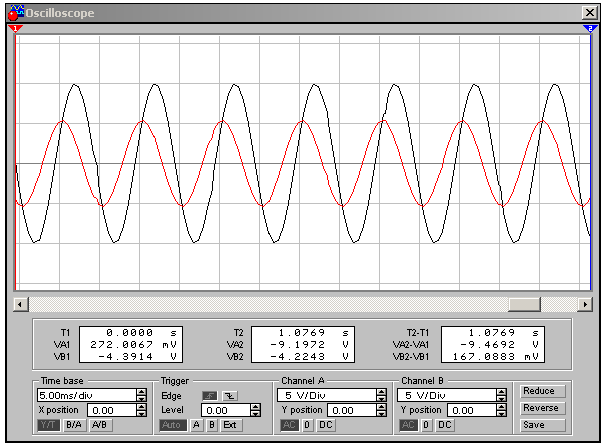Set trigger source to channel A
Screen dimensions: 605x447
pyautogui.click(x=196, y=425)
